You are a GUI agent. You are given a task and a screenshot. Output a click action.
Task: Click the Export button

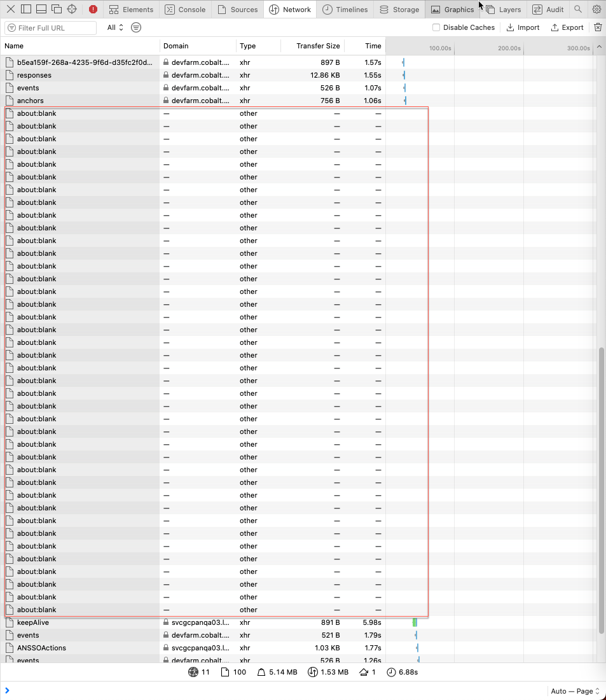tap(567, 27)
